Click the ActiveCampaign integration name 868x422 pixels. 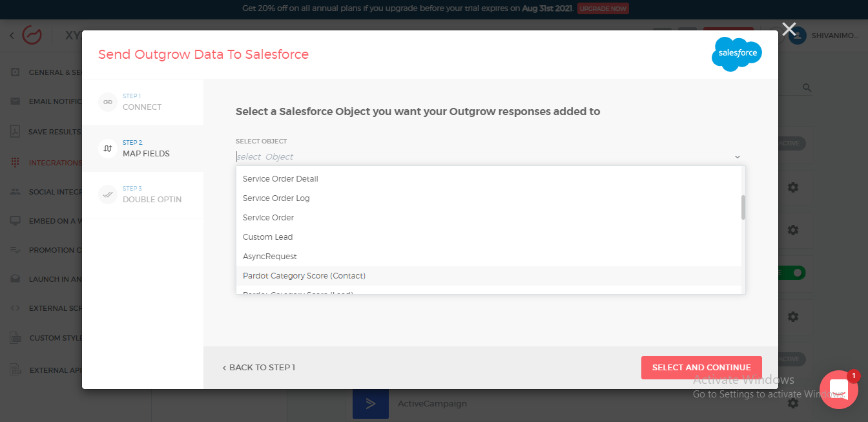pos(432,404)
